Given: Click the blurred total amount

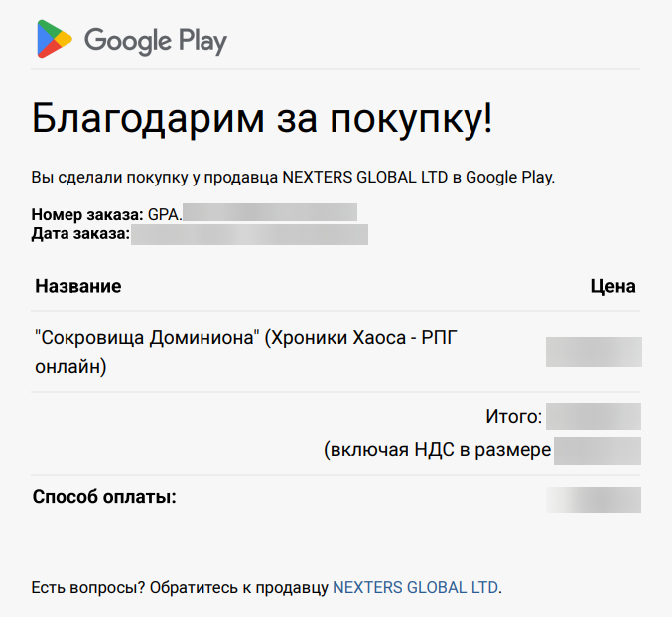Looking at the screenshot, I should [594, 416].
